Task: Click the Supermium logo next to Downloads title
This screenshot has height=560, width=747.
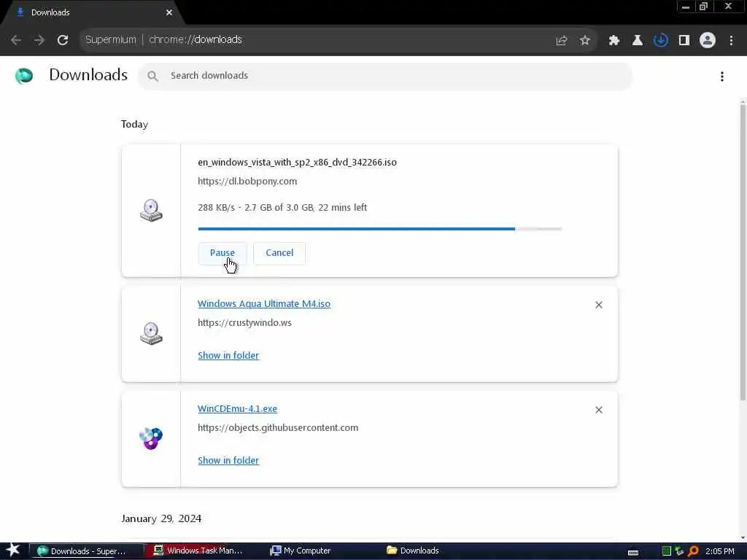Action: (x=24, y=76)
